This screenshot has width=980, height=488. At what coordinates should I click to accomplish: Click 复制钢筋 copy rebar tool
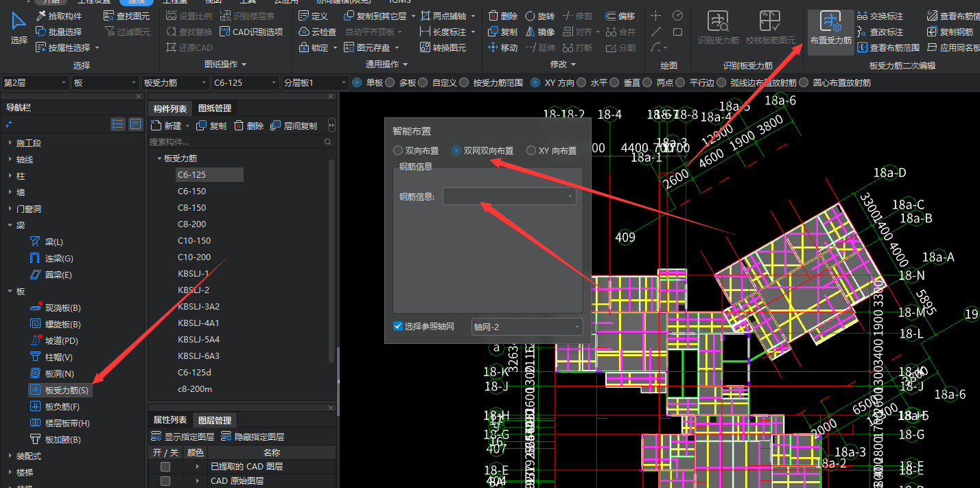(x=950, y=32)
